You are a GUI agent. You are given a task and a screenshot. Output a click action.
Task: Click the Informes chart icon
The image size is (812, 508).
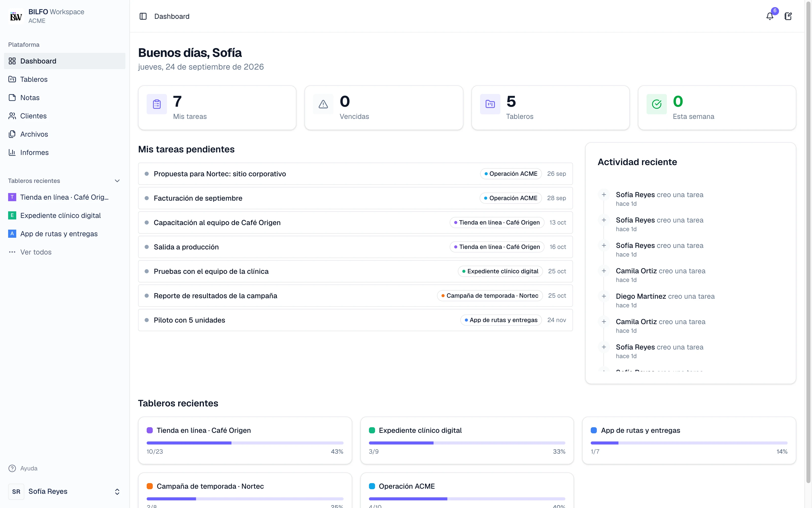(x=12, y=153)
